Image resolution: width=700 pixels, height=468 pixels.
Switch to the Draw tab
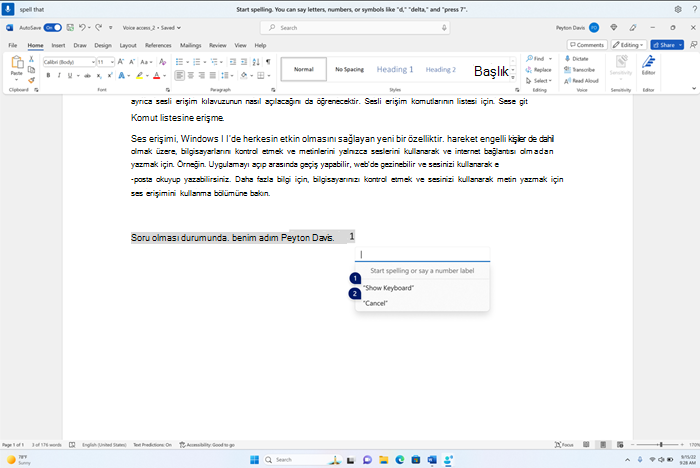(80, 45)
